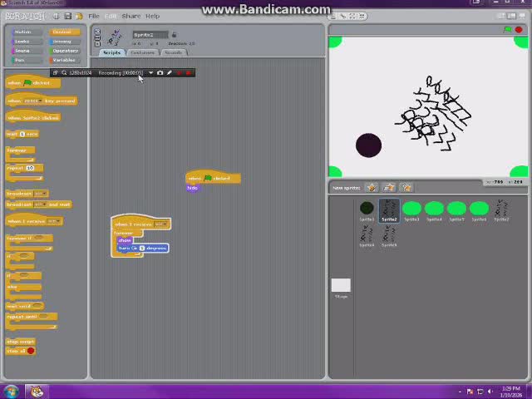Image resolution: width=532 pixels, height=399 pixels.
Task: Click the seconds value in wait block
Action: pyautogui.click(x=22, y=134)
